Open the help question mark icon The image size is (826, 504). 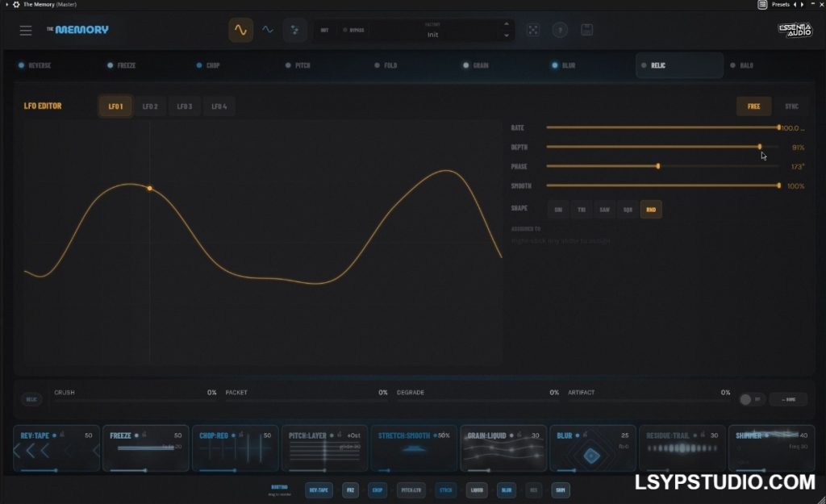[x=560, y=30]
